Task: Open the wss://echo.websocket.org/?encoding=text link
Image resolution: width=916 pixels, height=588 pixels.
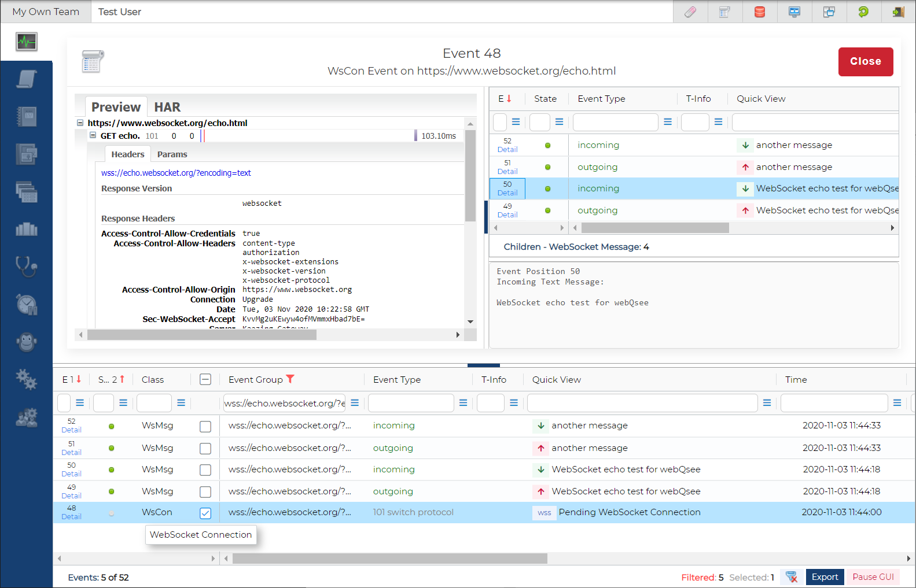Action: tap(176, 173)
